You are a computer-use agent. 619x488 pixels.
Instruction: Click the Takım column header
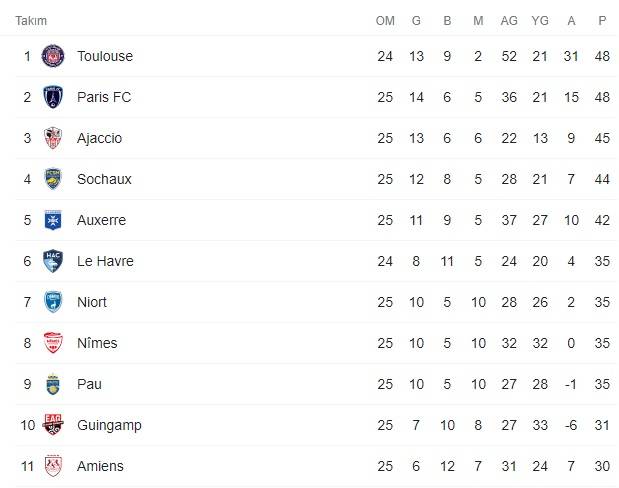coord(31,21)
